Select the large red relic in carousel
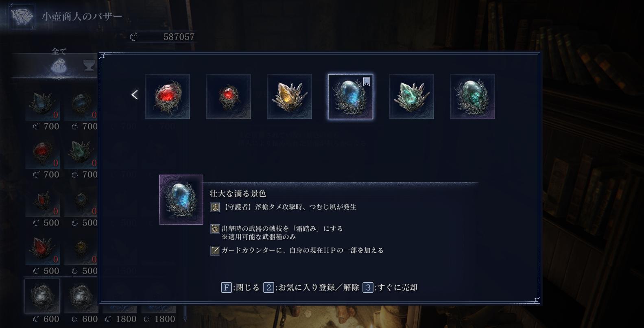644x328 pixels. [167, 97]
